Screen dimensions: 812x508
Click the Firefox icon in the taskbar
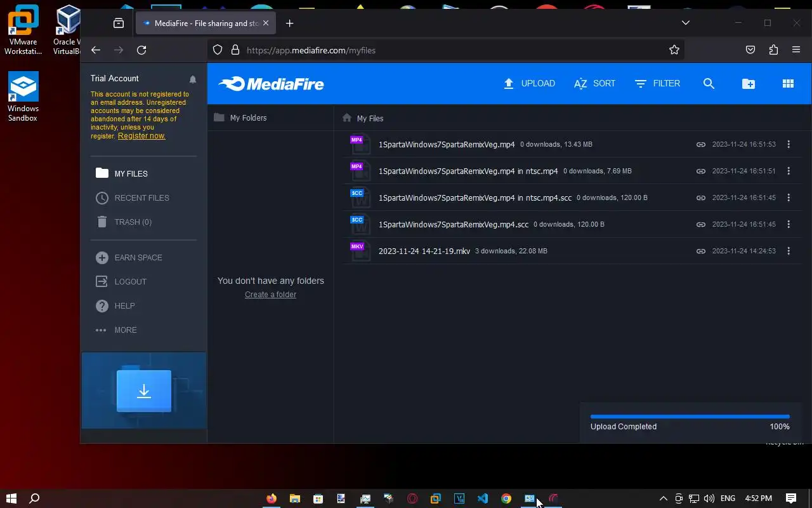click(272, 498)
